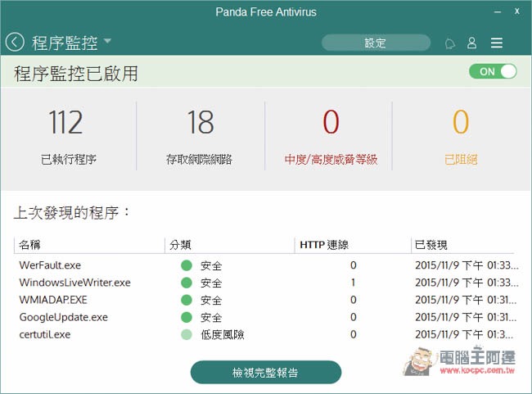Viewport: 532px width, 394px height.
Task: Open the hamburger menu icon
Action: [x=496, y=43]
